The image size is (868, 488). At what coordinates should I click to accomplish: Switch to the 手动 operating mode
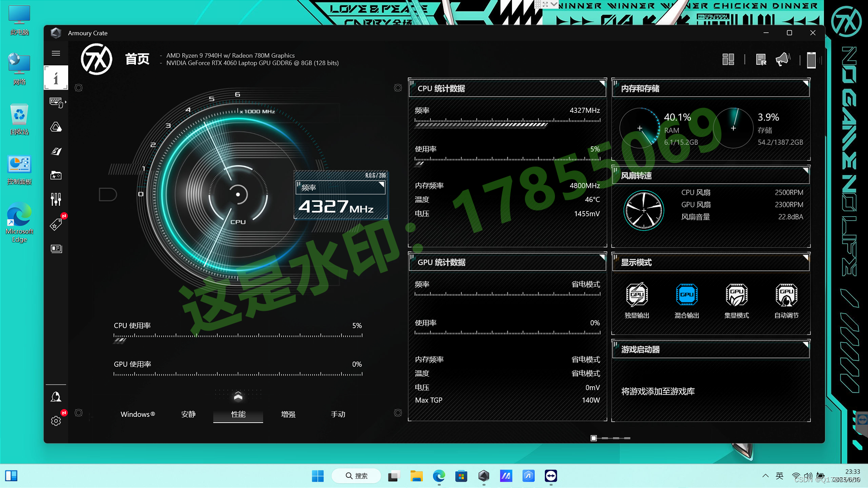[338, 414]
